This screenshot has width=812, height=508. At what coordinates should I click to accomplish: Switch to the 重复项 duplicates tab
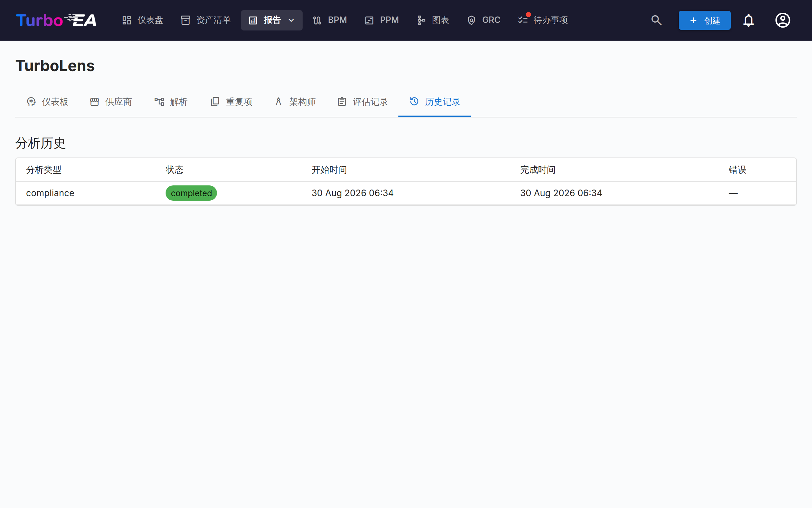point(231,102)
